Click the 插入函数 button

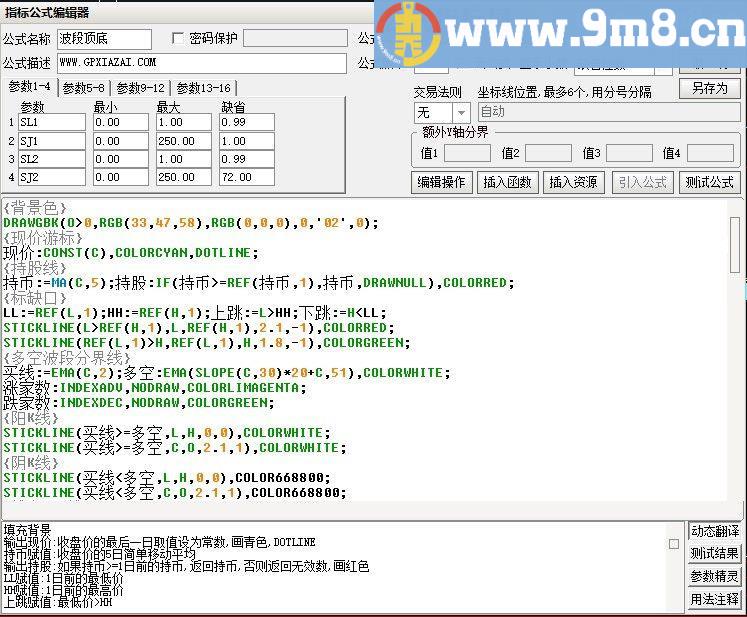click(507, 182)
